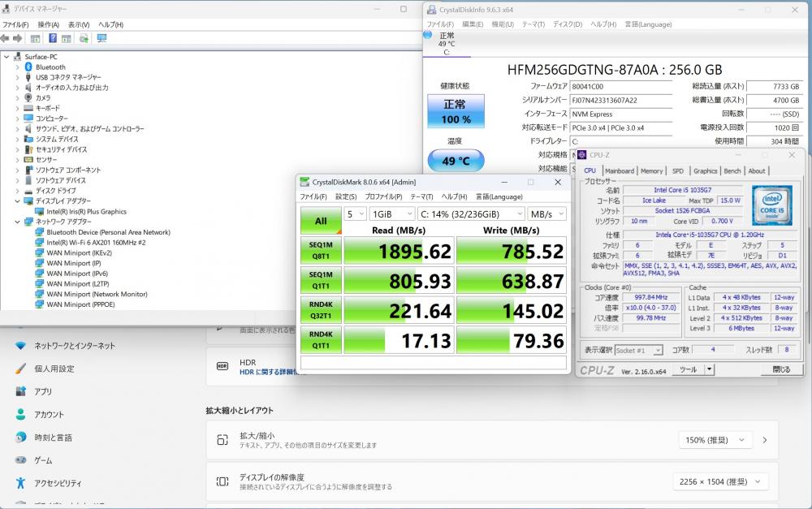Click the 個人用設定 brush icon
Image resolution: width=812 pixels, height=509 pixels.
pos(20,369)
